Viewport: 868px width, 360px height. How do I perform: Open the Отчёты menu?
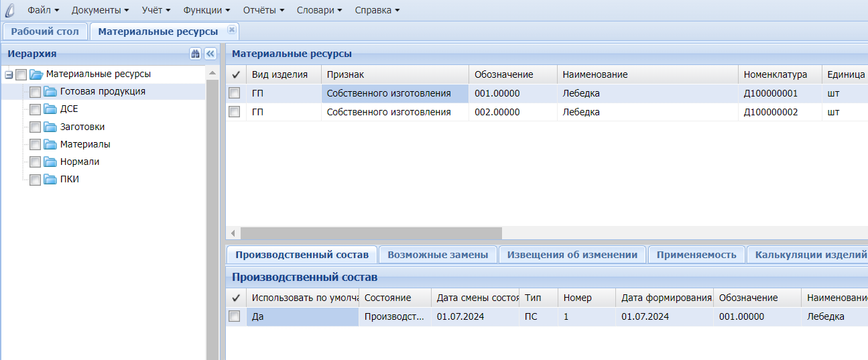(263, 10)
